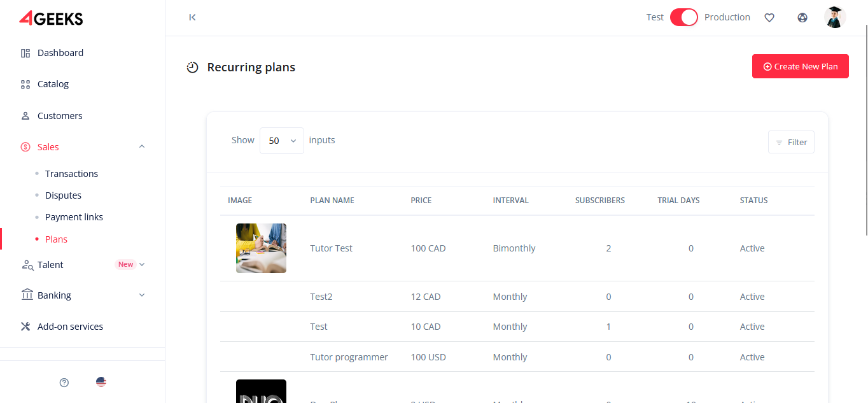Go to Dashboard in sidebar

pos(60,53)
